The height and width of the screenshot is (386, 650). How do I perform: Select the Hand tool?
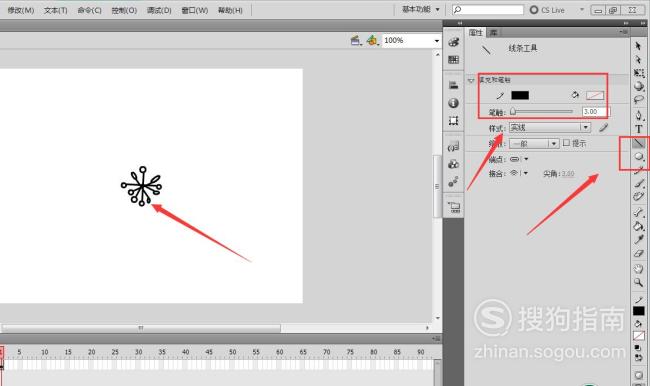(638, 268)
